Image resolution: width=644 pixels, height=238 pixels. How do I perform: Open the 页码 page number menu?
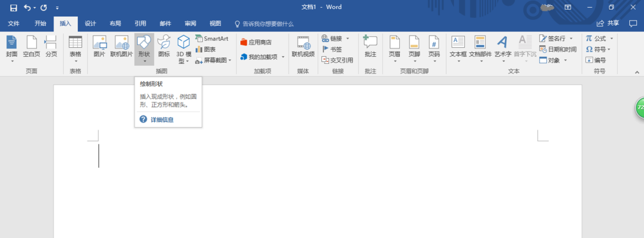(434, 48)
